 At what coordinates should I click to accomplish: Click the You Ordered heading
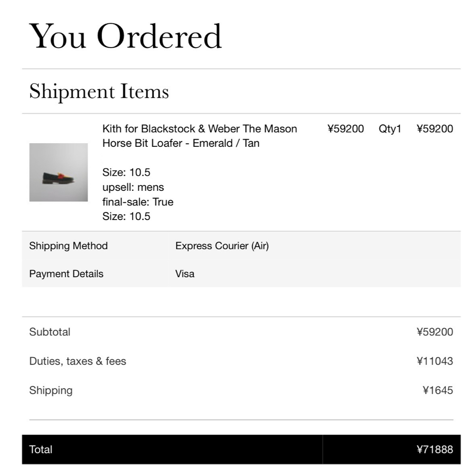click(125, 36)
